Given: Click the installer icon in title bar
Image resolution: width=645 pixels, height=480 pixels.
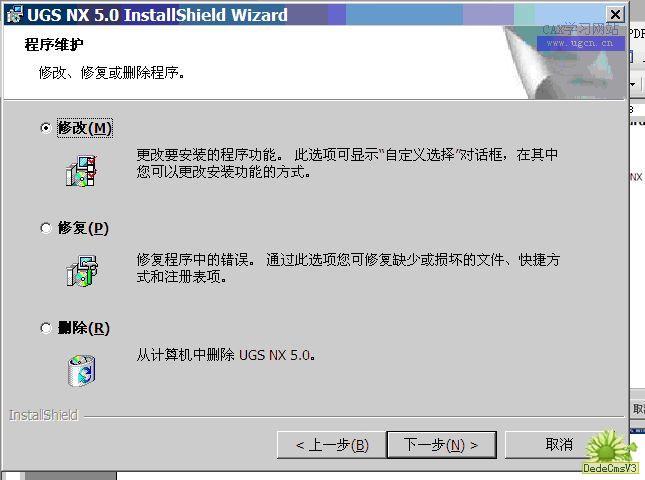Looking at the screenshot, I should (15, 14).
